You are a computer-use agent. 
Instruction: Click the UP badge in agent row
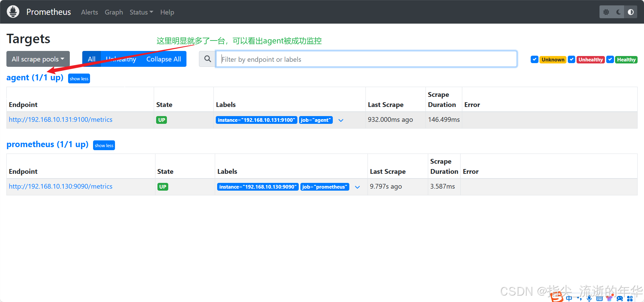[x=162, y=120]
